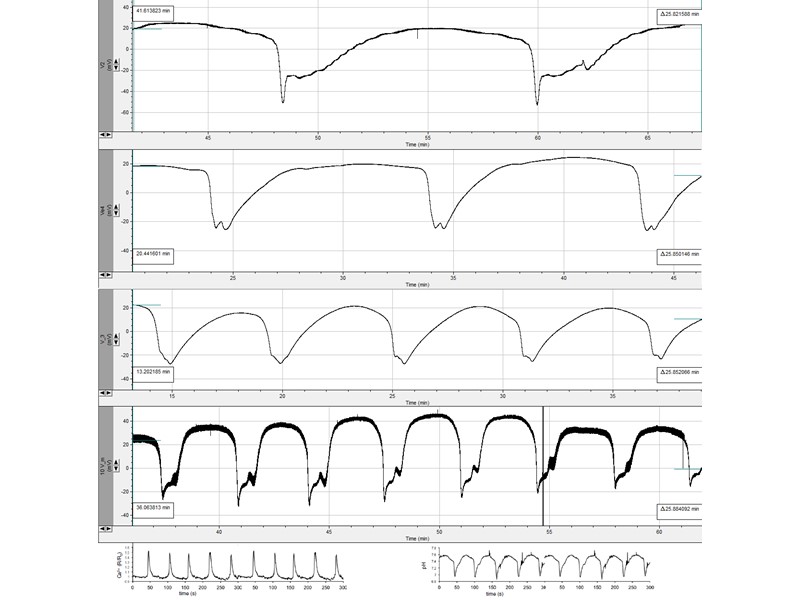
Task: Click the V2 channel scale down arrow
Action: [x=116, y=67]
